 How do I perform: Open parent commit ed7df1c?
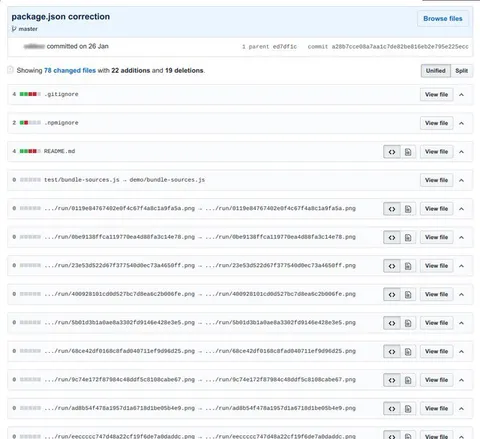pos(285,47)
